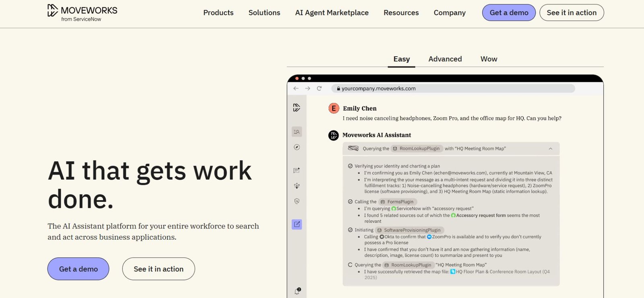644x298 pixels.
Task: Click the yourcompany.moveworks.com address bar
Action: click(x=453, y=88)
